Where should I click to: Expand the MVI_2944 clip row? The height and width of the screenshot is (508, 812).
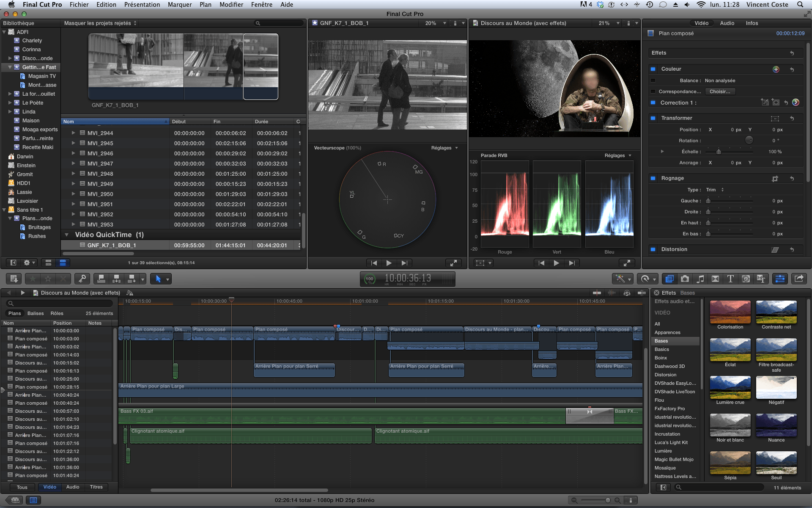[x=73, y=133]
